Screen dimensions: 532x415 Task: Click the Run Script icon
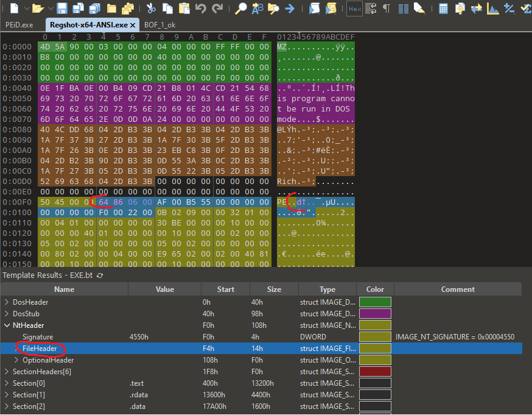click(314, 8)
